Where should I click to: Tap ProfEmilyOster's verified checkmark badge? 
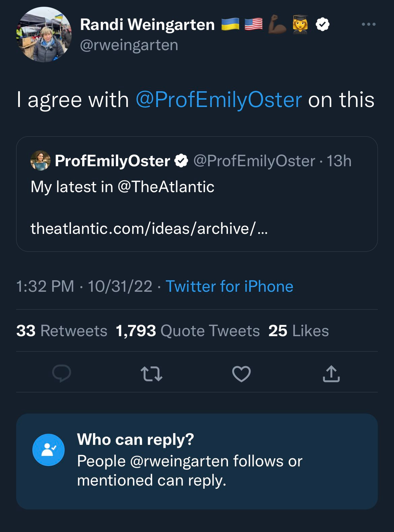click(x=181, y=161)
